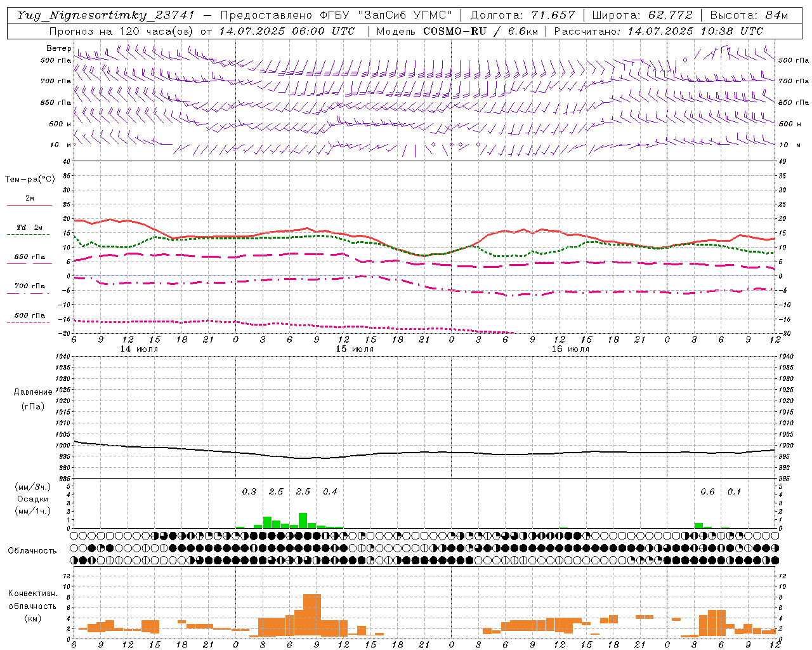The width and height of the screenshot is (812, 650).
Task: Click the Долгота: 71.657 value
Action: 523,15
